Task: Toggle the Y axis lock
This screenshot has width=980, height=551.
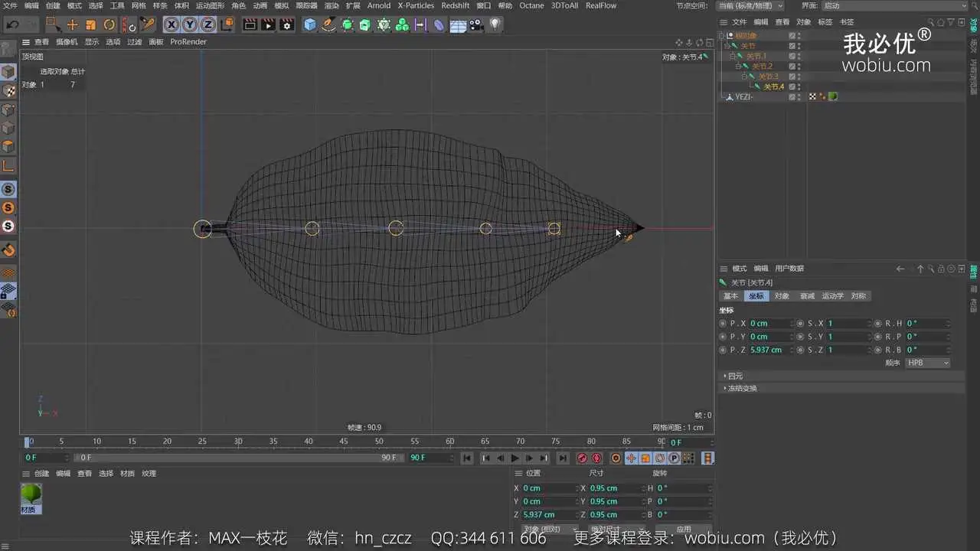Action: pyautogui.click(x=190, y=24)
